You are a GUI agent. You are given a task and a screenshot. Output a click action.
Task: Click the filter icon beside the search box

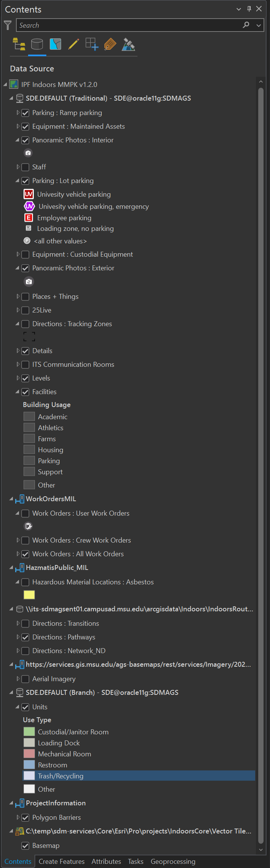[x=7, y=25]
